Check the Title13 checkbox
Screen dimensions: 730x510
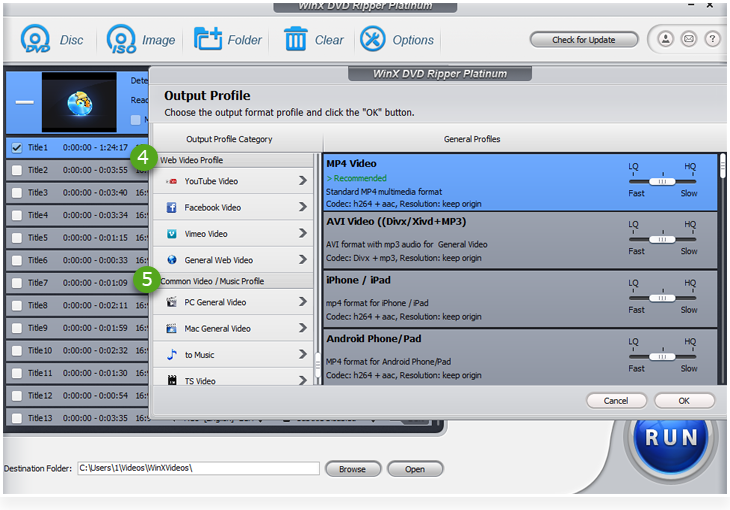(x=17, y=418)
